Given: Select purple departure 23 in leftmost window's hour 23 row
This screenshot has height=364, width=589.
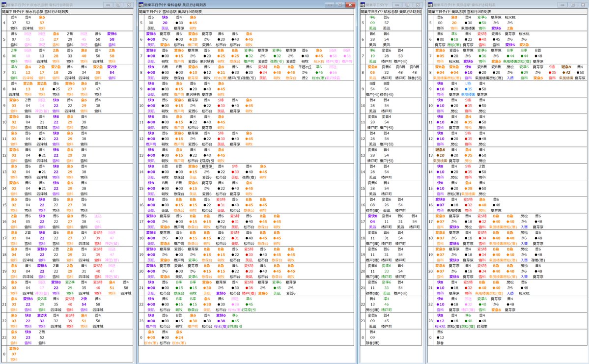Looking at the screenshot, I should pos(28,337).
